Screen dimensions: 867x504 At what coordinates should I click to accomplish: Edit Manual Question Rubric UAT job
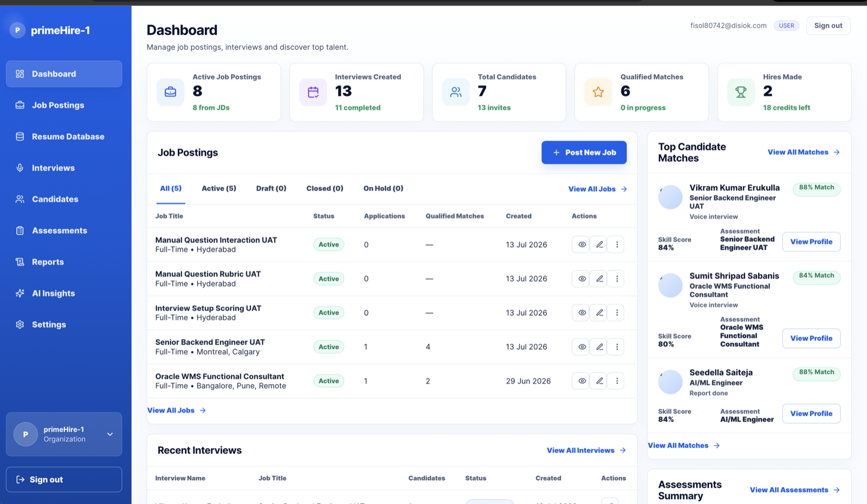click(x=599, y=279)
